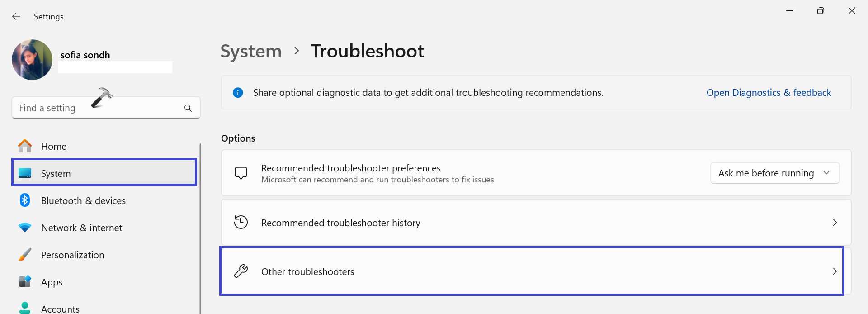The width and height of the screenshot is (868, 314).
Task: Click the wrench icon for Other troubleshooters
Action: (x=241, y=271)
